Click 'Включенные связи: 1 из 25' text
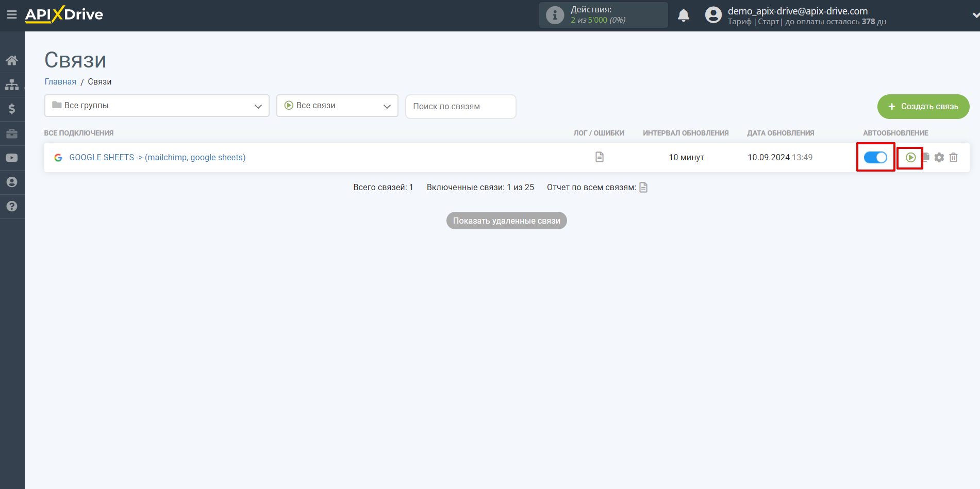 pos(480,187)
